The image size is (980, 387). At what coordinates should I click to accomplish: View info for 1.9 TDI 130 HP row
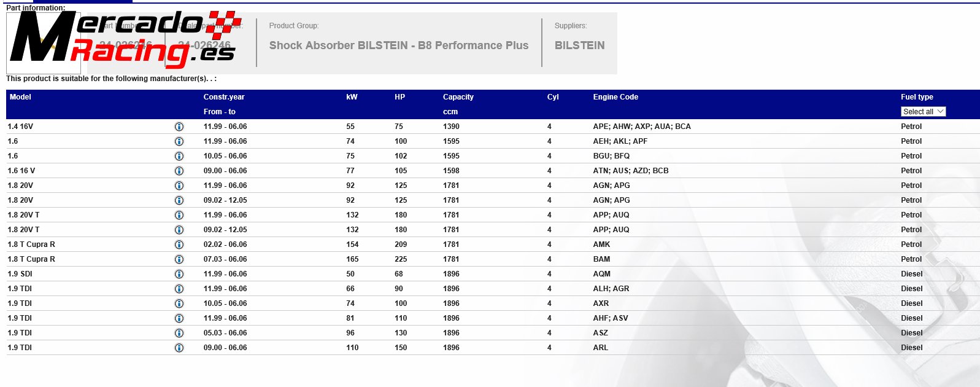coord(179,333)
